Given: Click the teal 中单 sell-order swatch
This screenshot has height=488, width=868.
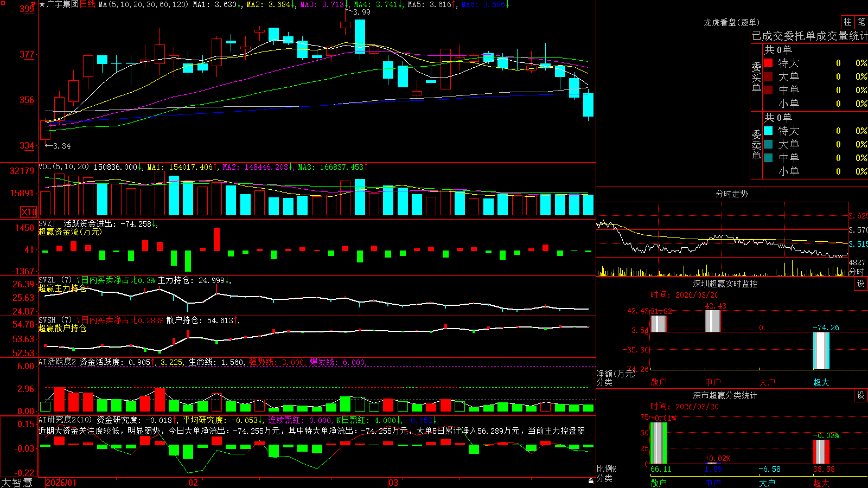Looking at the screenshot, I should point(768,158).
